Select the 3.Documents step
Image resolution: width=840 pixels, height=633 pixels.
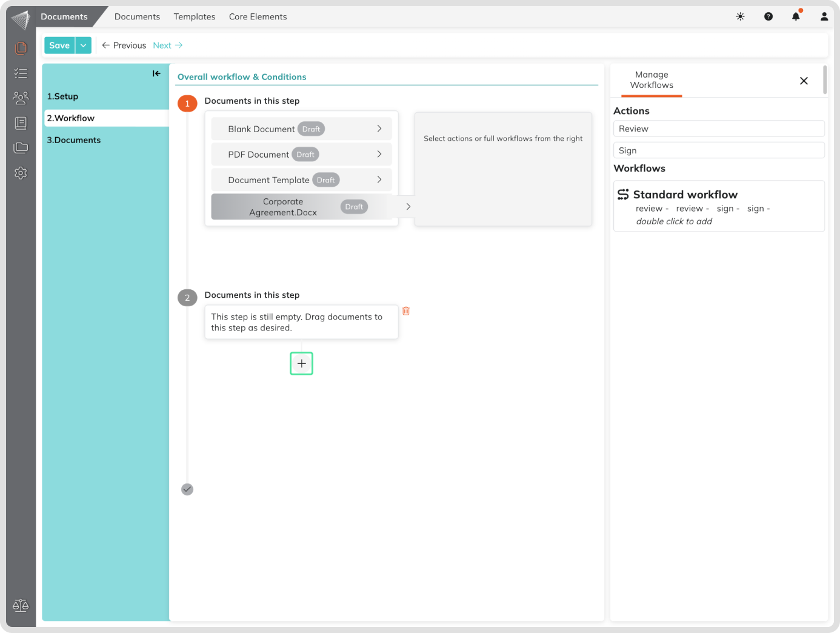74,140
